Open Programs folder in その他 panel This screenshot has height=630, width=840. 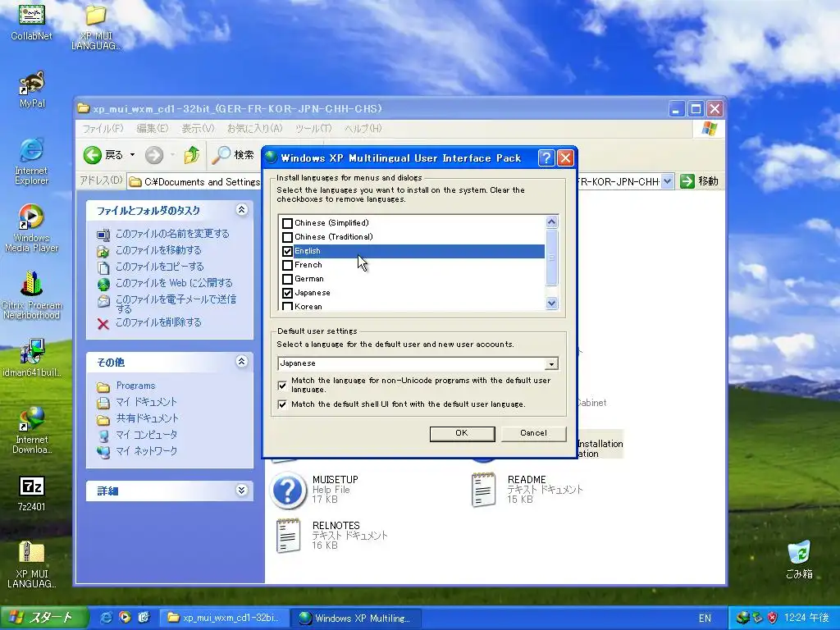[x=135, y=386]
